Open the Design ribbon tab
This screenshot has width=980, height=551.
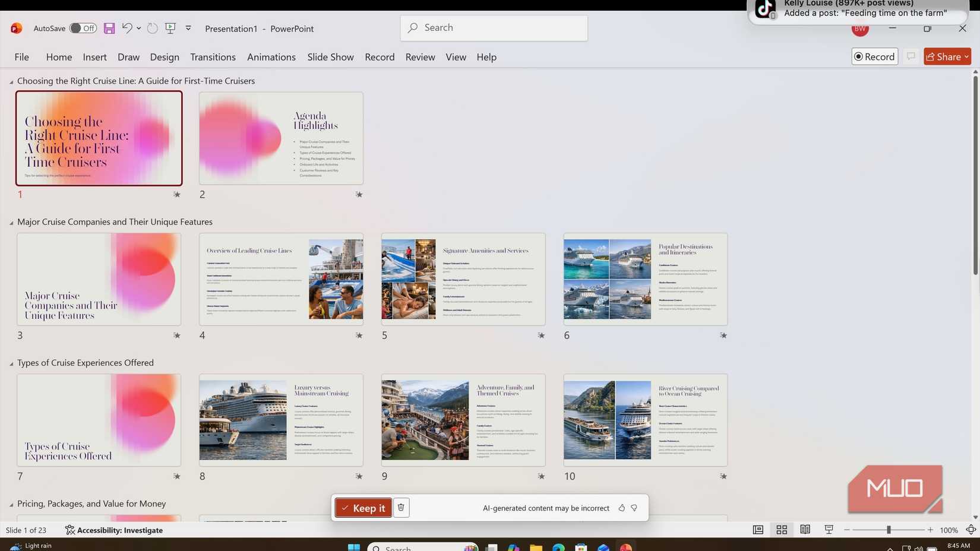pos(164,56)
